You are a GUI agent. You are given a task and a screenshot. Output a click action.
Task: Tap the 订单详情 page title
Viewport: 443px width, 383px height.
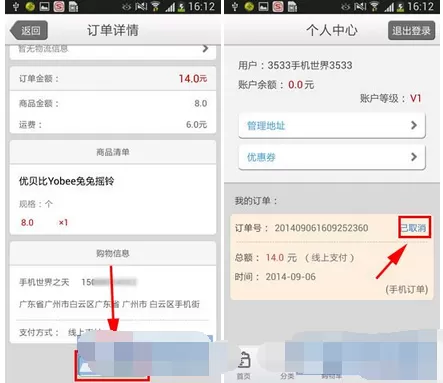[x=113, y=30]
